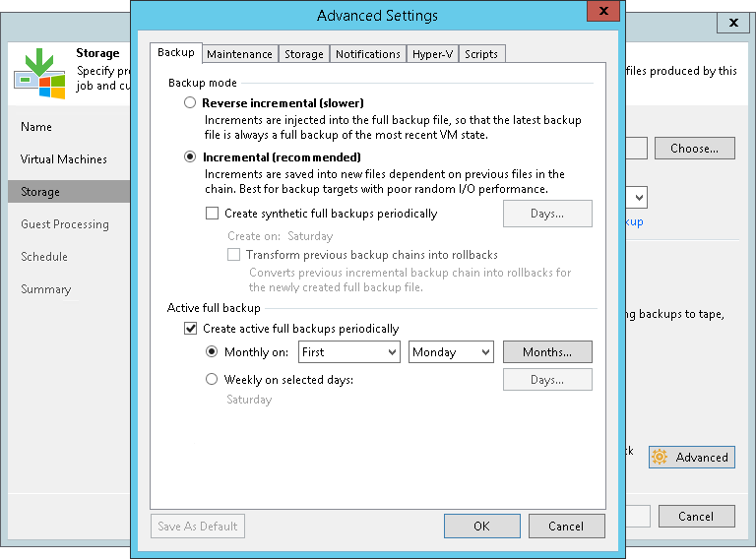Close the Advanced Settings dialog
756x559 pixels.
603,11
